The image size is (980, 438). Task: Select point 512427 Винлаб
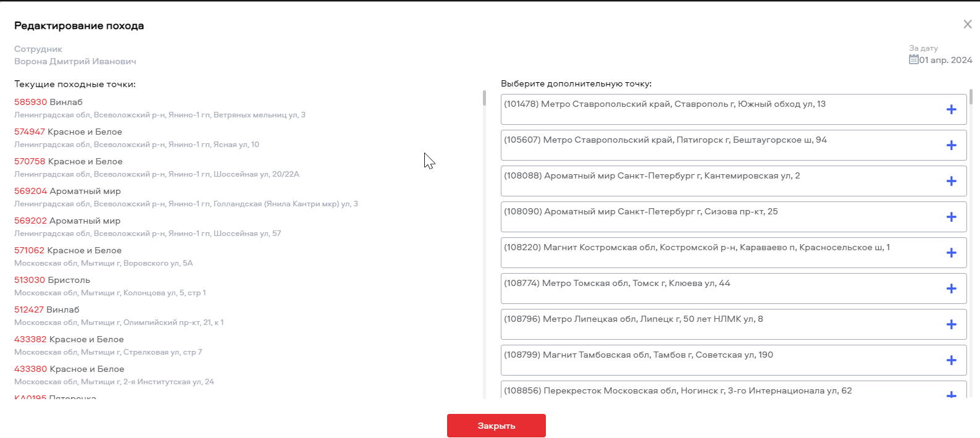click(47, 310)
